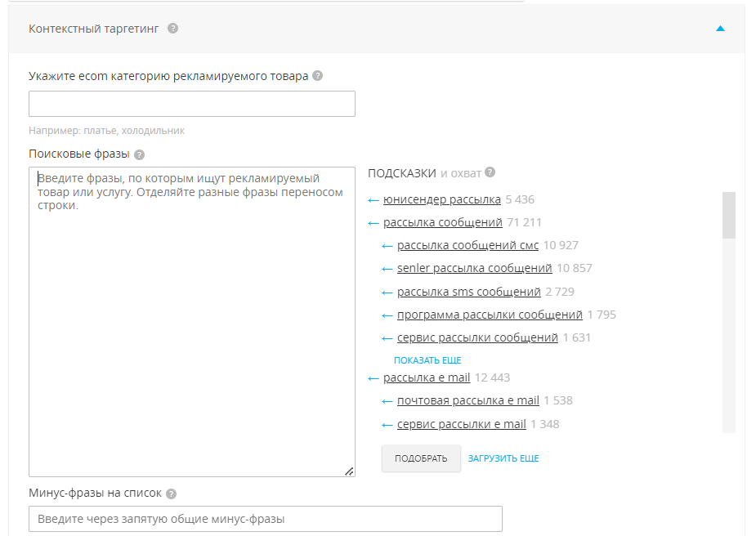Choose программа рассылки сообщений suggestion
Image resolution: width=756 pixels, height=536 pixels.
tap(490, 315)
